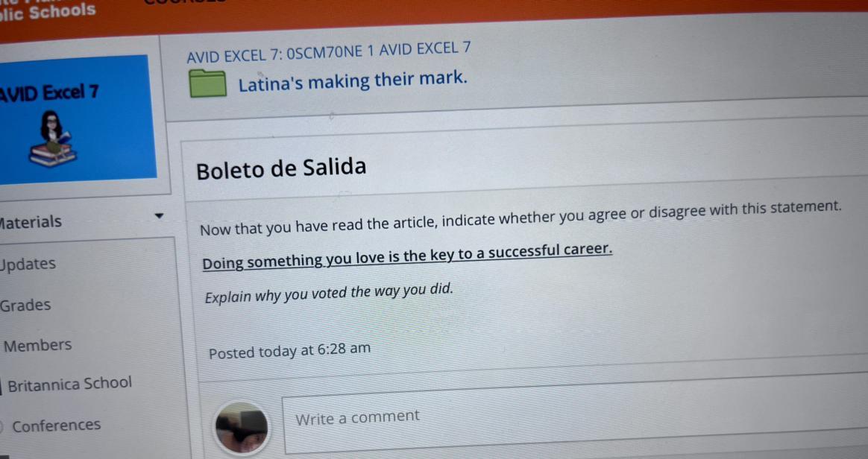Open Materials in the sidebar
Image resolution: width=868 pixels, height=459 pixels.
coord(31,222)
